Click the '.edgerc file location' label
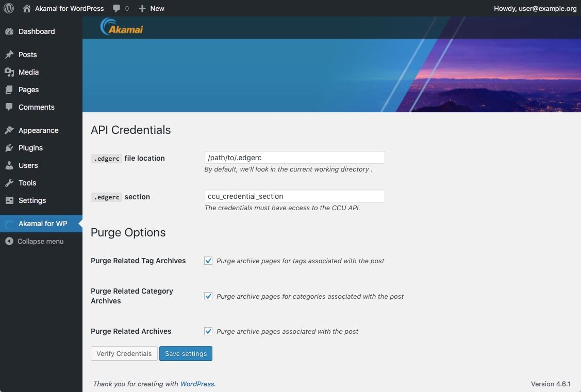 (128, 159)
